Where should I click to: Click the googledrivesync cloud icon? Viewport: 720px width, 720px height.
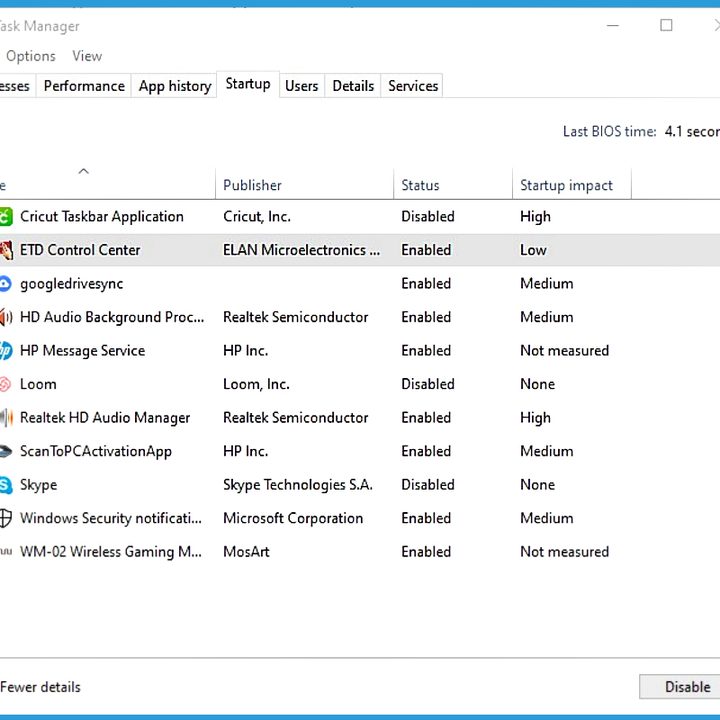coord(5,284)
